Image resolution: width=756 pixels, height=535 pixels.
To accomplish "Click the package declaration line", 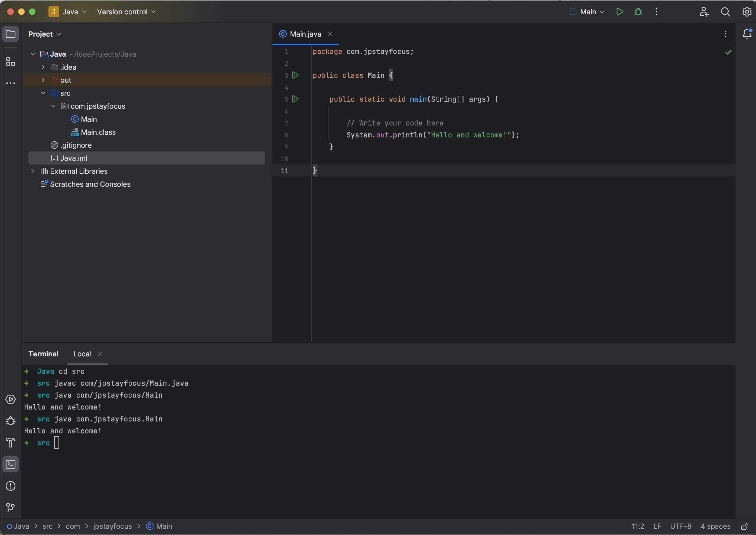I will (363, 51).
